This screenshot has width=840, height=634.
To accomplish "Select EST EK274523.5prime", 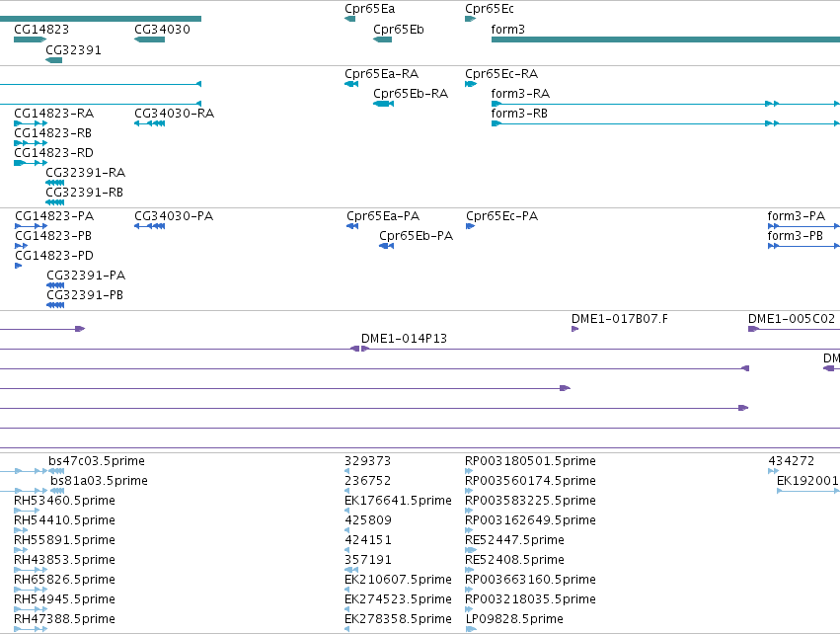I will pyautogui.click(x=398, y=599).
